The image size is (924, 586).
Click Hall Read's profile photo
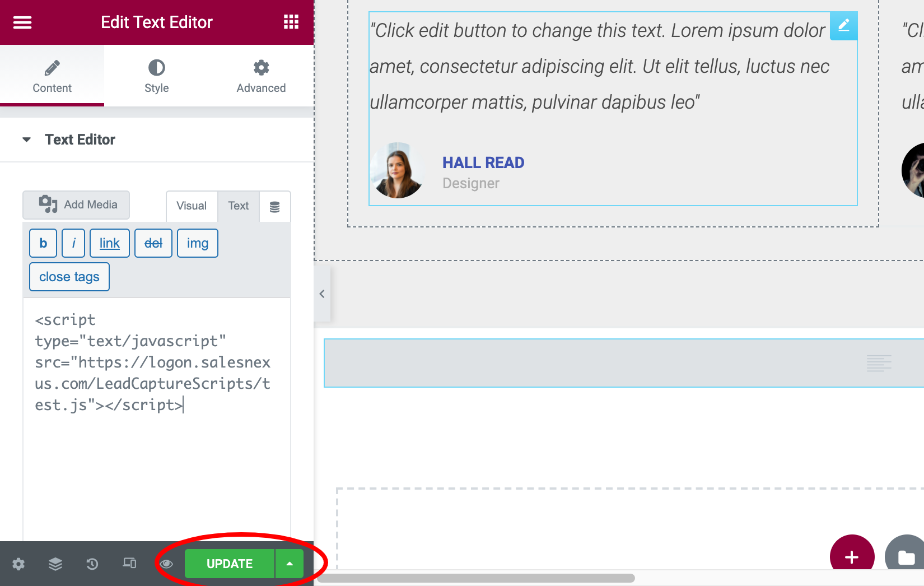(x=398, y=170)
